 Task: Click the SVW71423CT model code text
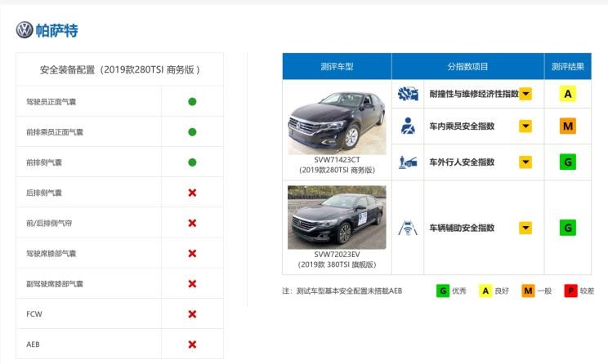(337, 159)
